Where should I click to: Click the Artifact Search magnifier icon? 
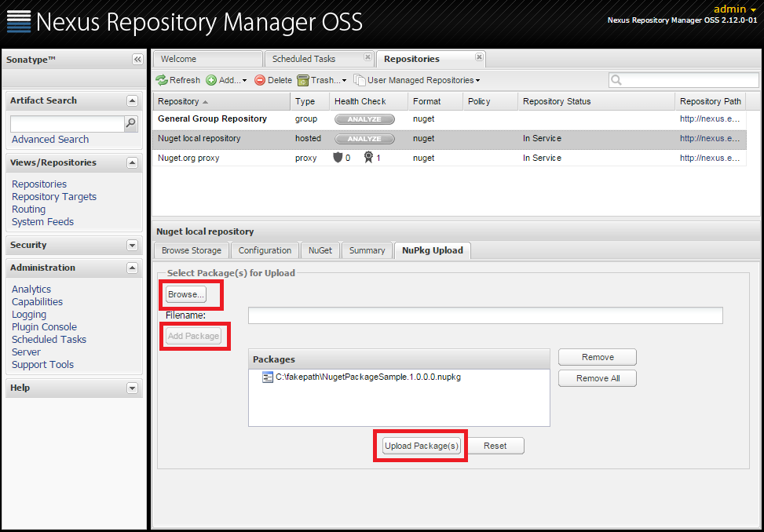coord(130,123)
